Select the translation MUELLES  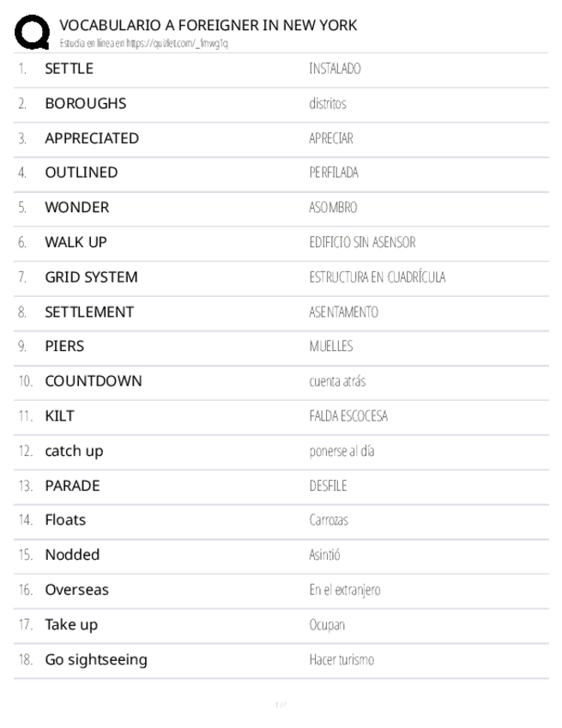(x=330, y=347)
